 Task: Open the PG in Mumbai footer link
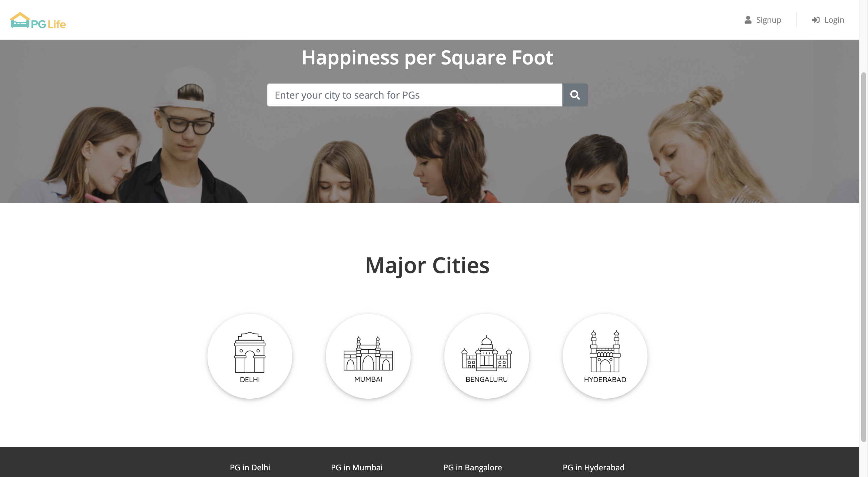point(356,467)
